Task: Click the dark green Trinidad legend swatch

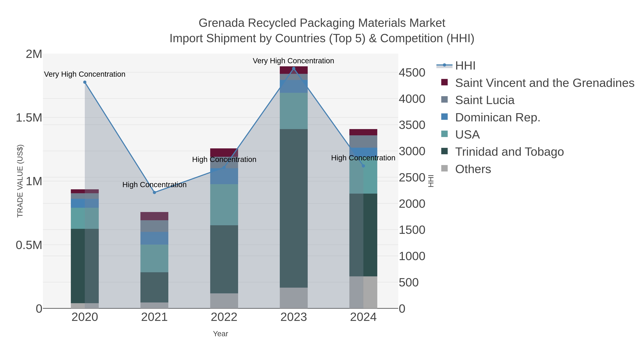Action: click(x=445, y=151)
